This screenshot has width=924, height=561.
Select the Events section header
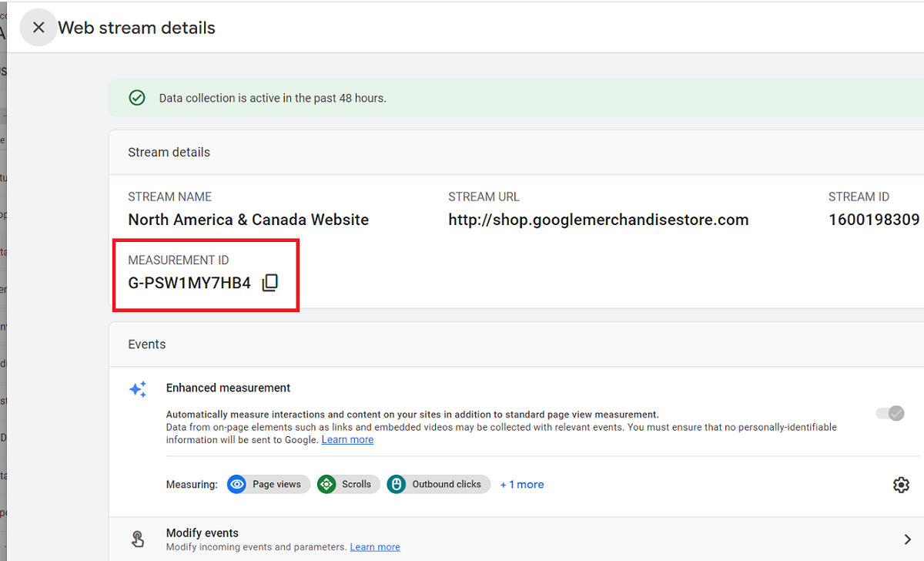(x=146, y=344)
